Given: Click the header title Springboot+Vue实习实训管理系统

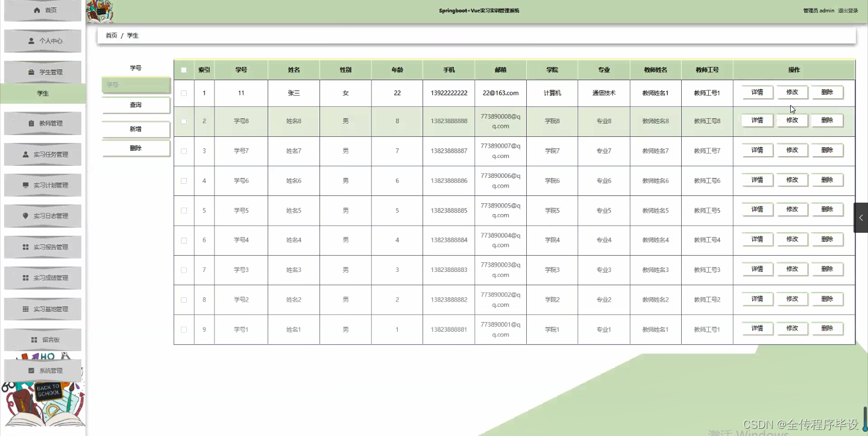Looking at the screenshot, I should pyautogui.click(x=479, y=11).
